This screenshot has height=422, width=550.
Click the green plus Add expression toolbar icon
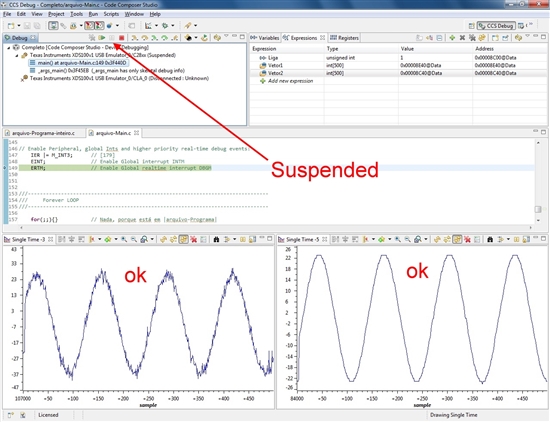pyautogui.click(x=452, y=38)
